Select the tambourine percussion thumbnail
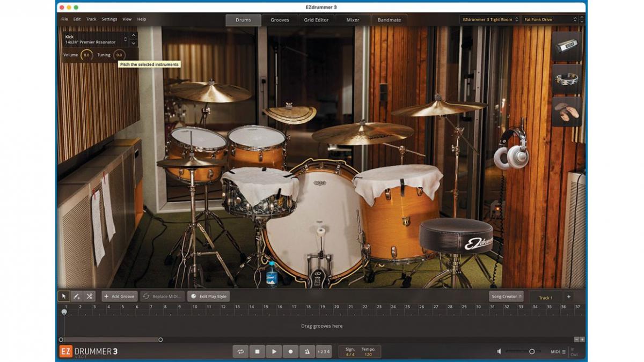644x362 pixels. click(x=567, y=79)
